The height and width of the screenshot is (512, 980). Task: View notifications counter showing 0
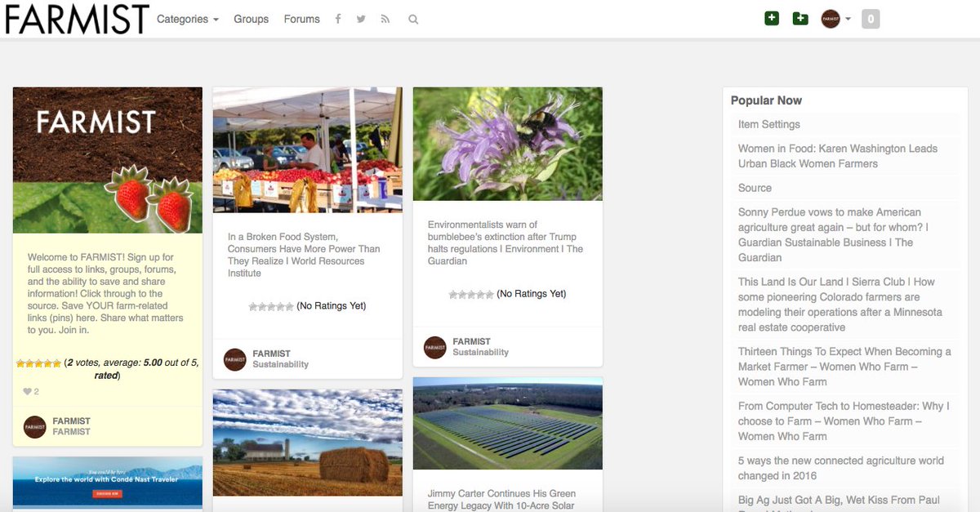tap(871, 19)
